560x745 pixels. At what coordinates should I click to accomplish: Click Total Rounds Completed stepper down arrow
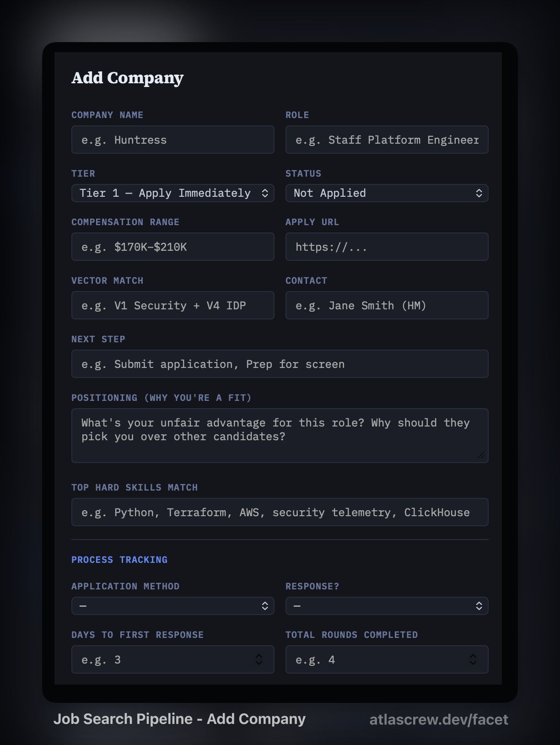pos(473,663)
